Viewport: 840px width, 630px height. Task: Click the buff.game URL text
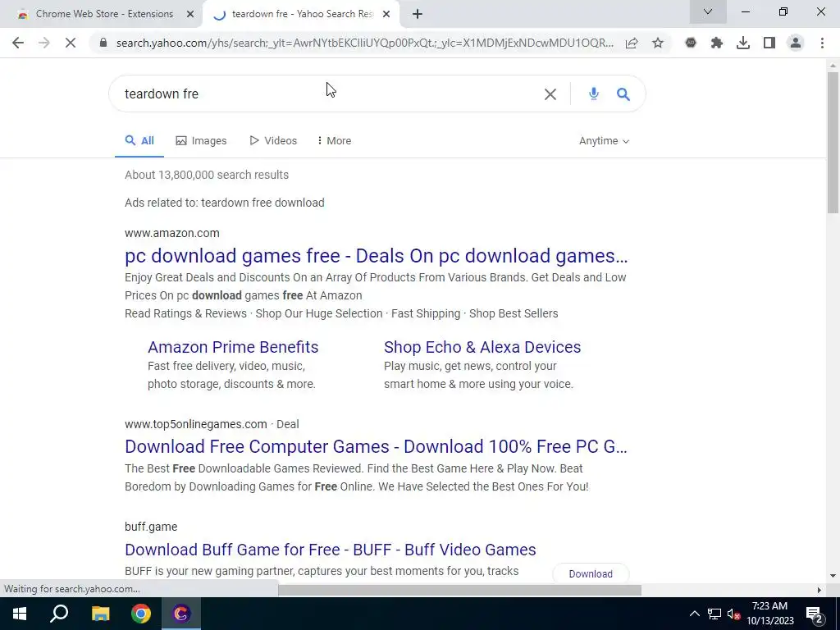151,527
